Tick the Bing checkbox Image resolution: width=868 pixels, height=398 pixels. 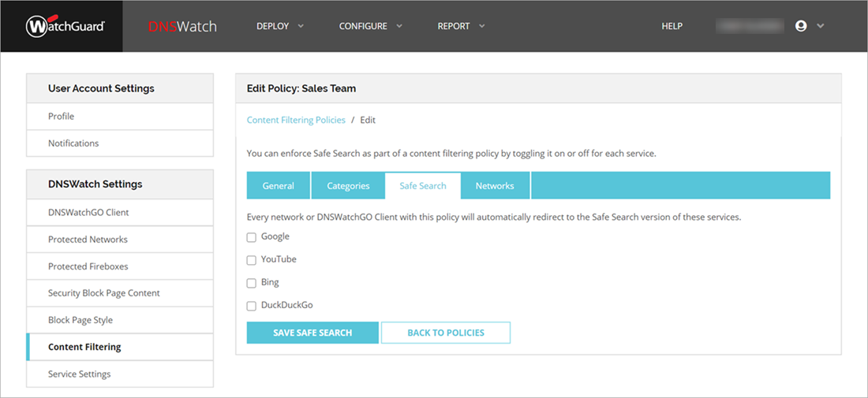[252, 283]
